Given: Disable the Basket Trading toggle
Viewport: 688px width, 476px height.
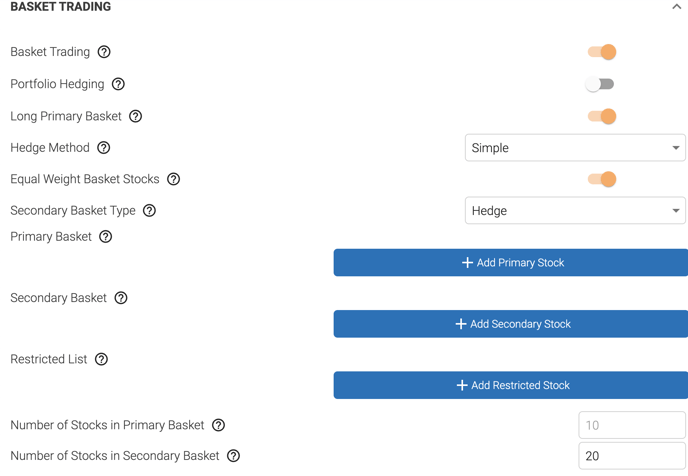Looking at the screenshot, I should [602, 52].
